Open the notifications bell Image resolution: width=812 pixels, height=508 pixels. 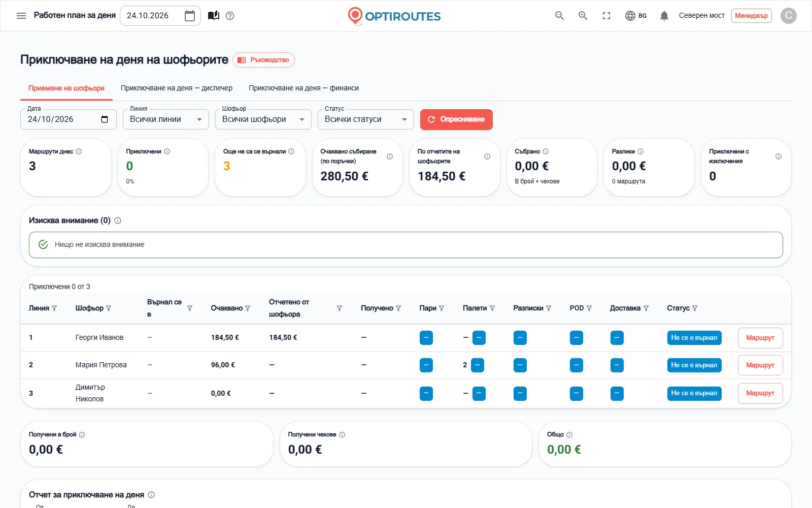coord(664,16)
